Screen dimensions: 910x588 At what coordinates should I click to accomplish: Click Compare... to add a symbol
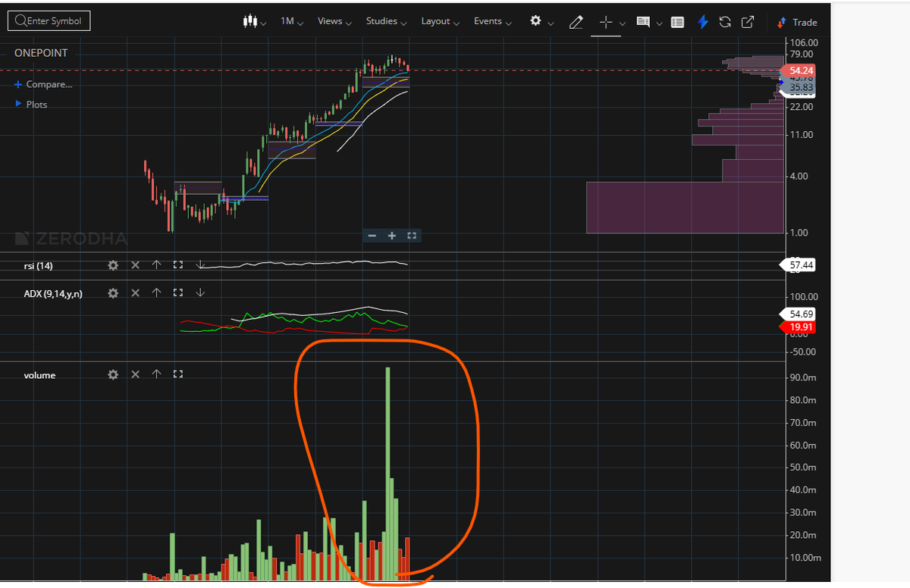[x=44, y=84]
